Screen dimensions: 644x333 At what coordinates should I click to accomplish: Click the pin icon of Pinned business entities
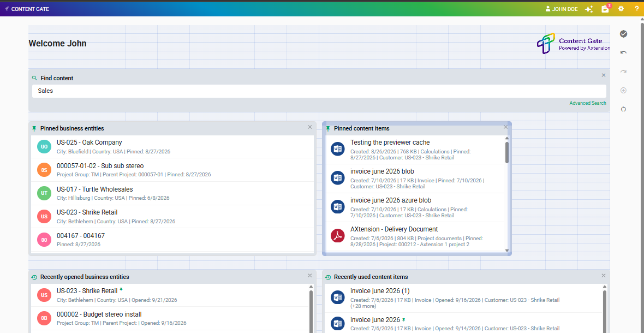click(34, 128)
